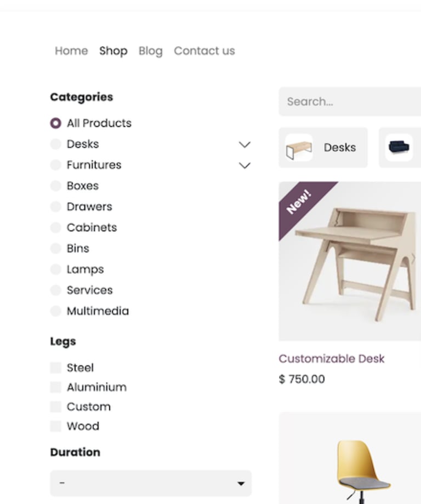Viewport: 421px width, 504px height.
Task: Open the yellow chair product image
Action: click(350, 458)
